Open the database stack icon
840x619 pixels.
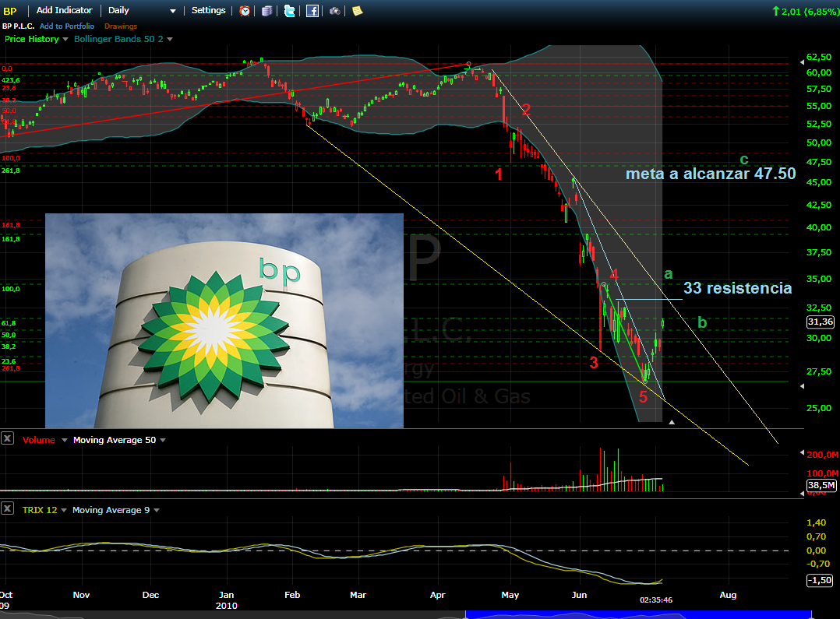coord(266,11)
